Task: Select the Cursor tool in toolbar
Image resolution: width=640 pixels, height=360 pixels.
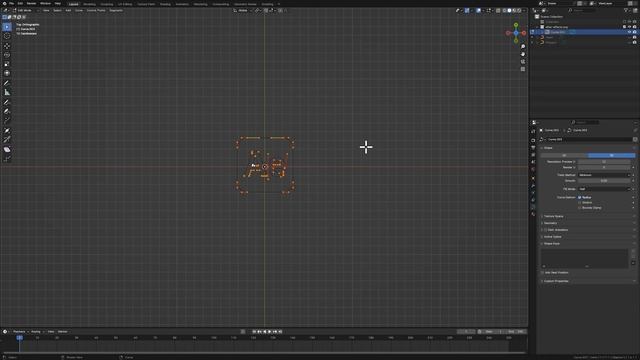Action: click(x=7, y=36)
